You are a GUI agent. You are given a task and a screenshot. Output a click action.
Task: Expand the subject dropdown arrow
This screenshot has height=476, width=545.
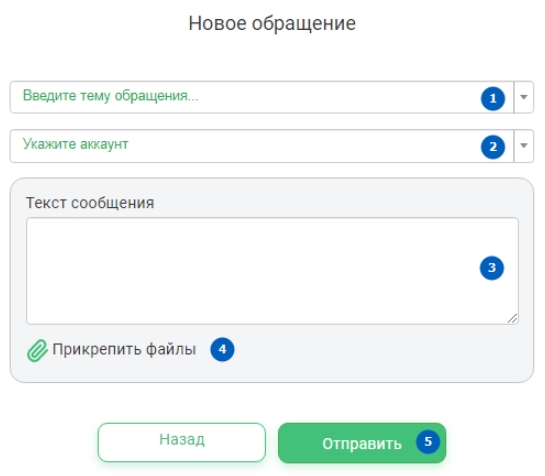(524, 97)
